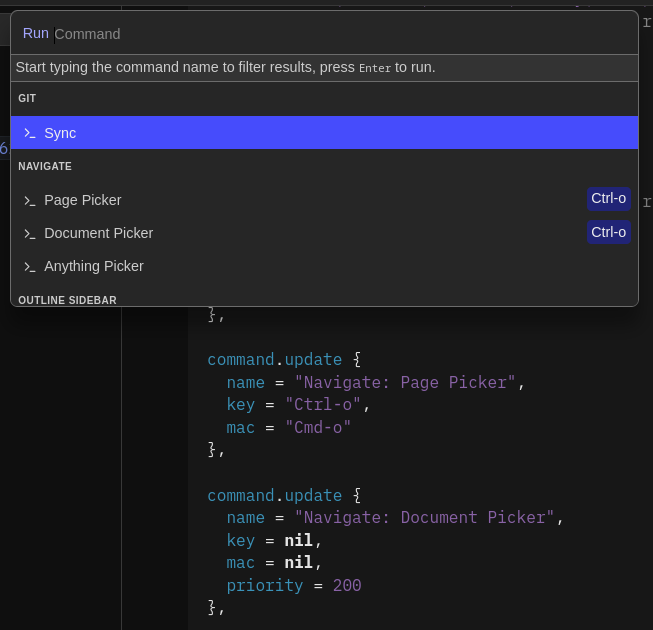Choose the Document Picker command

click(98, 233)
